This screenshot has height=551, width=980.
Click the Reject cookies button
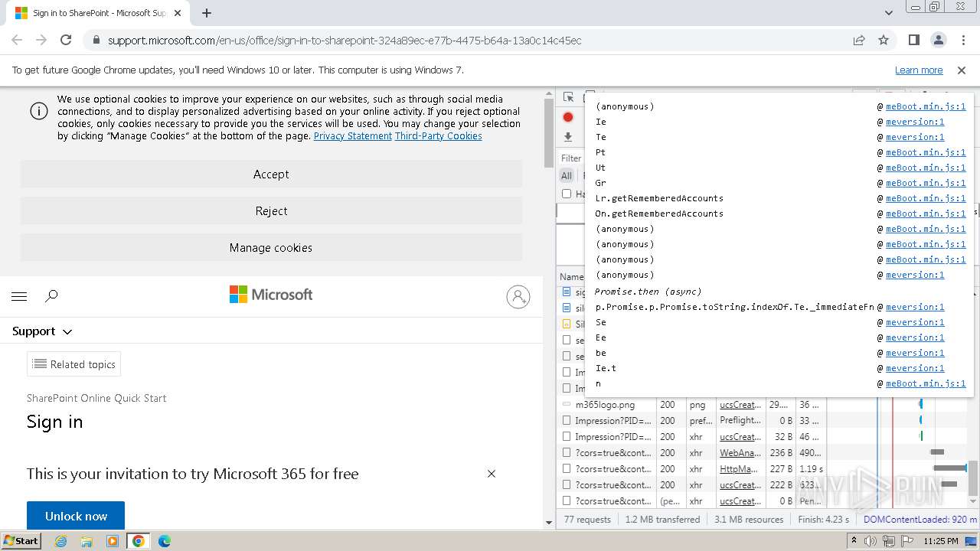271,211
